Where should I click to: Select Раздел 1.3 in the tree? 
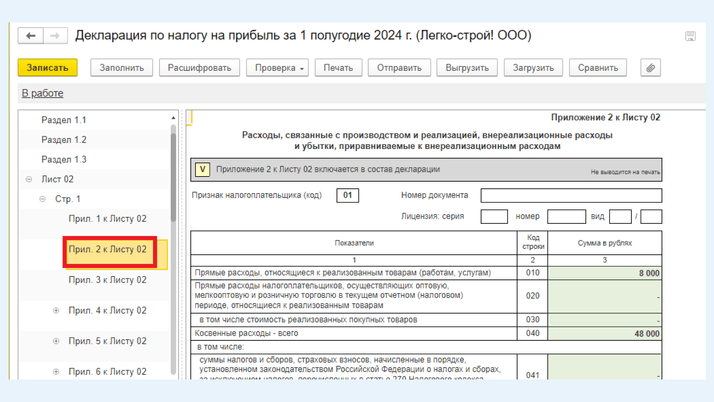(x=64, y=160)
